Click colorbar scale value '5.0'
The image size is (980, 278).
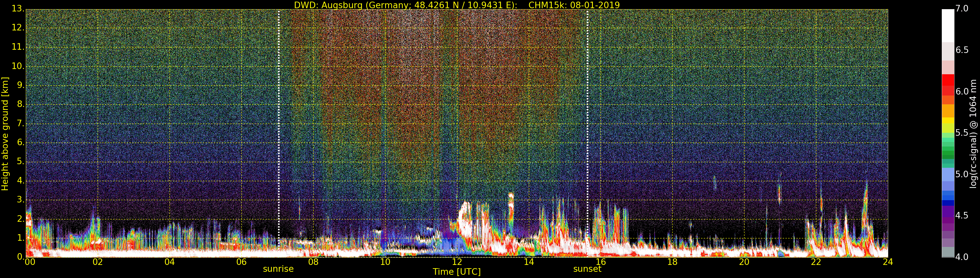962,174
